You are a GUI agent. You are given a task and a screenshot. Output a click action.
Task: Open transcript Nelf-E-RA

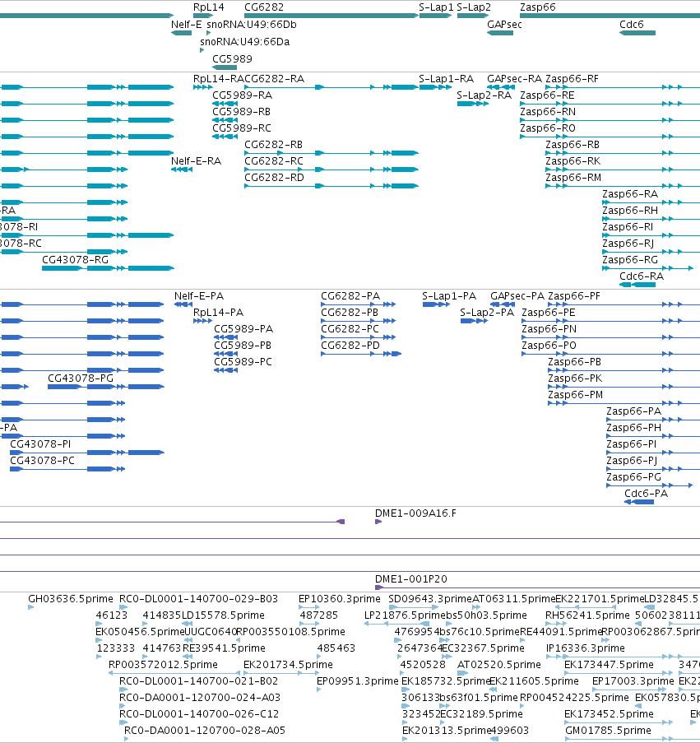click(x=196, y=161)
